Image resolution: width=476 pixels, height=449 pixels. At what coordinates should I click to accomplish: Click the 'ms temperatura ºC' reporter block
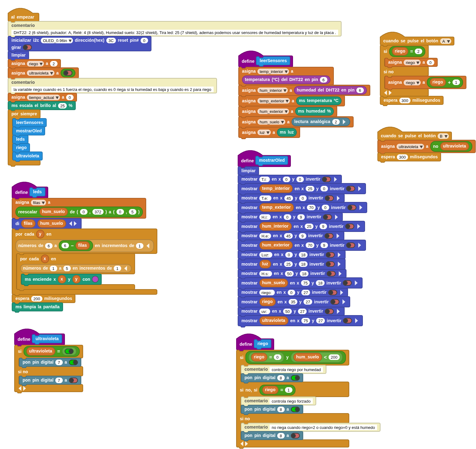click(318, 100)
